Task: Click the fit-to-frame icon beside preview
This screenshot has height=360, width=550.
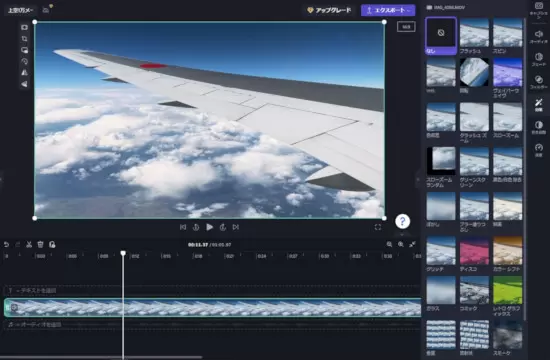Action: click(24, 27)
